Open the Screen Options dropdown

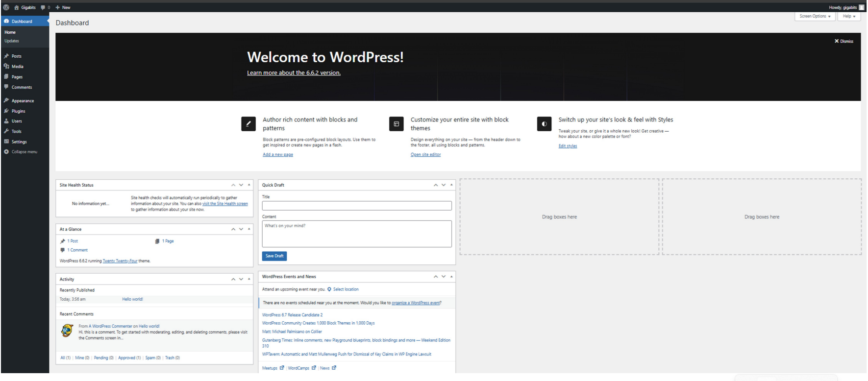(x=815, y=16)
